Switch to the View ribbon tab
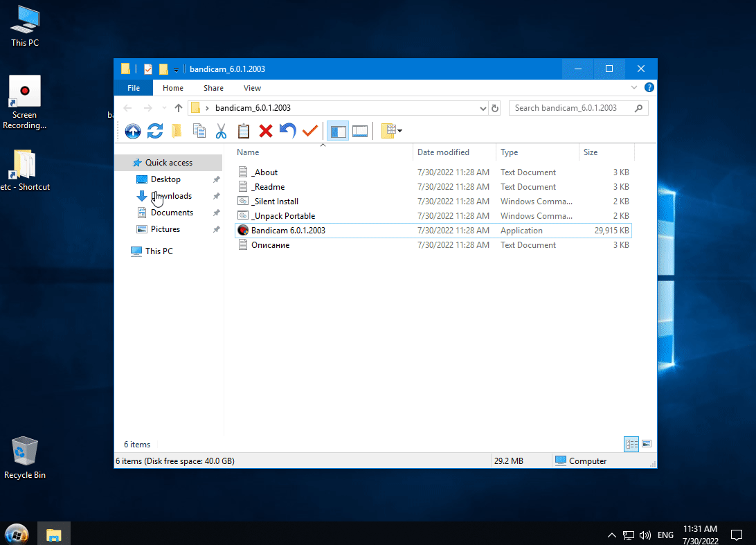 (252, 88)
